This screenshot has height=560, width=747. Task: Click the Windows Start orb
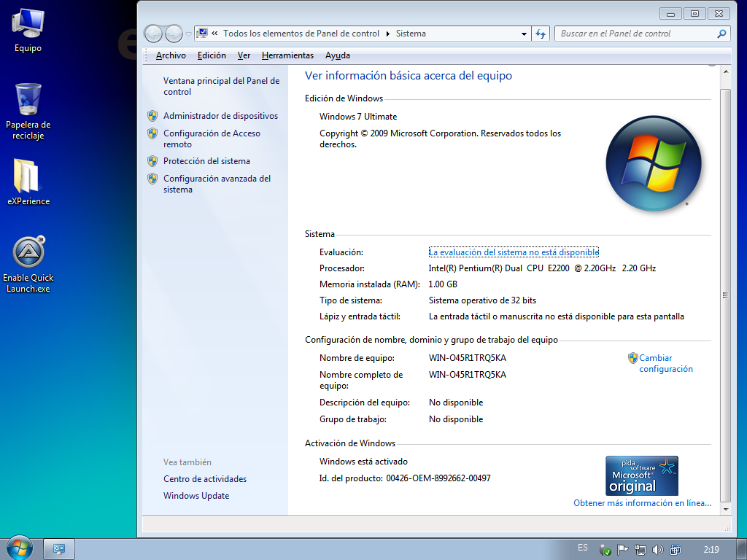pos(19,548)
